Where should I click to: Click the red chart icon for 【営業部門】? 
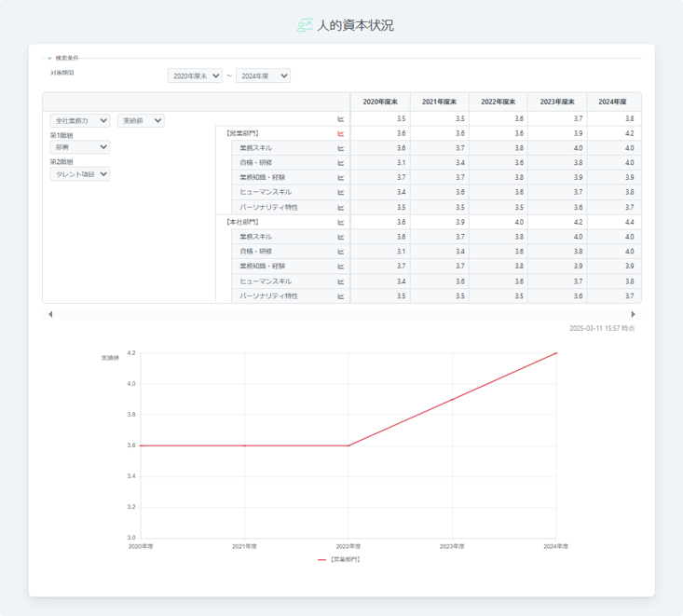point(341,133)
